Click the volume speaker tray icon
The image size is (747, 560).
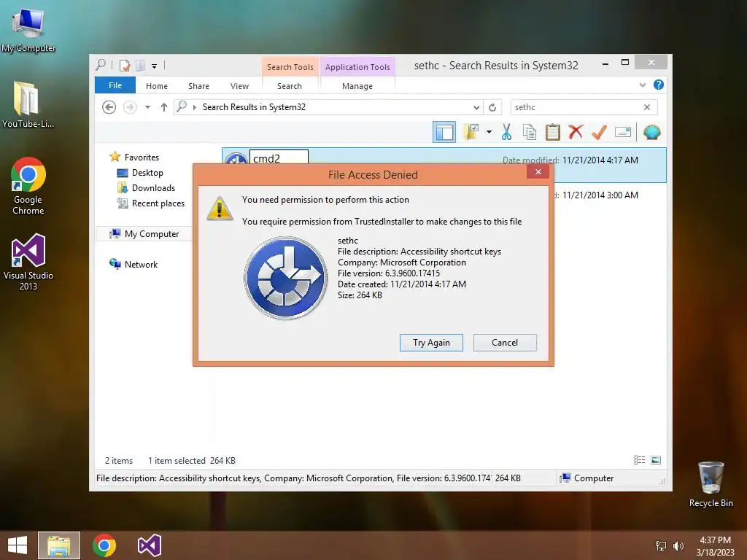(x=678, y=545)
